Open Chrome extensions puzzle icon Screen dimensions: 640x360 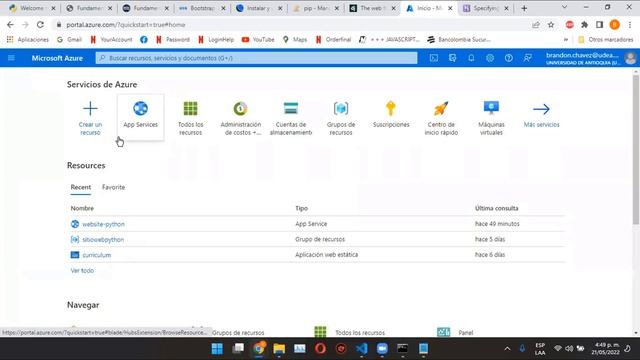[584, 25]
